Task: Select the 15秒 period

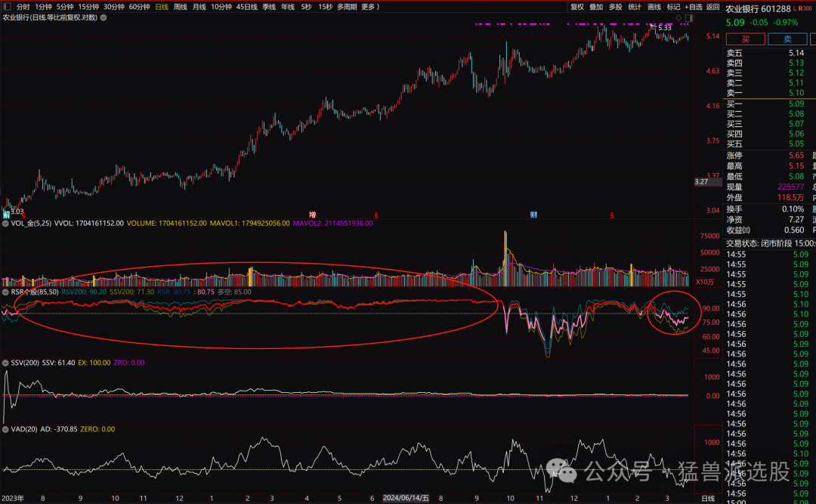Action: (x=325, y=7)
